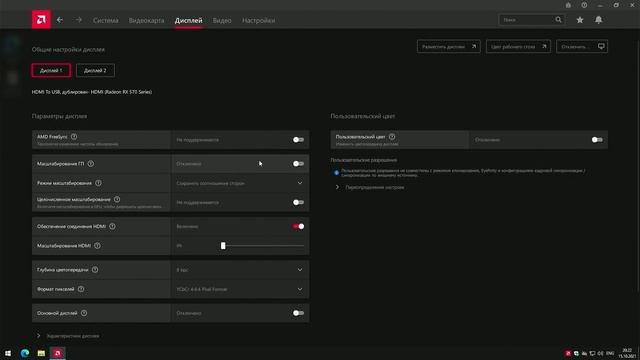The image size is (640, 360).
Task: Open notifications bell icon
Action: (x=598, y=20)
